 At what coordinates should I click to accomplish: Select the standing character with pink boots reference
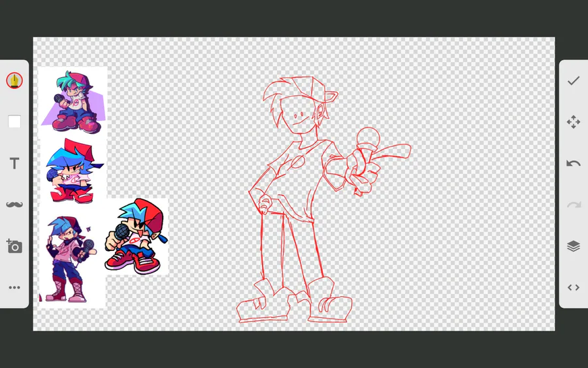73,261
